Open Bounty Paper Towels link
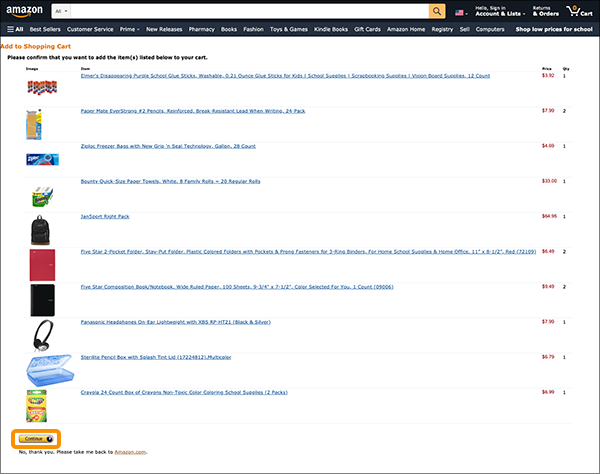 coord(170,181)
